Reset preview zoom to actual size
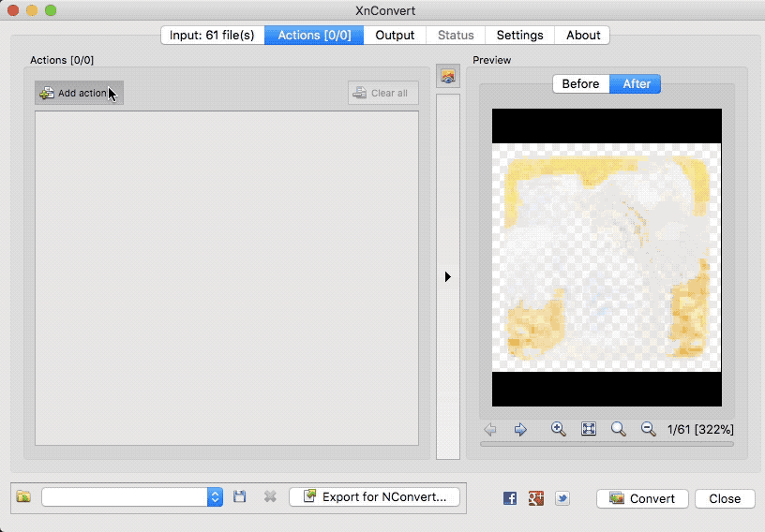This screenshot has width=765, height=532. [x=618, y=429]
